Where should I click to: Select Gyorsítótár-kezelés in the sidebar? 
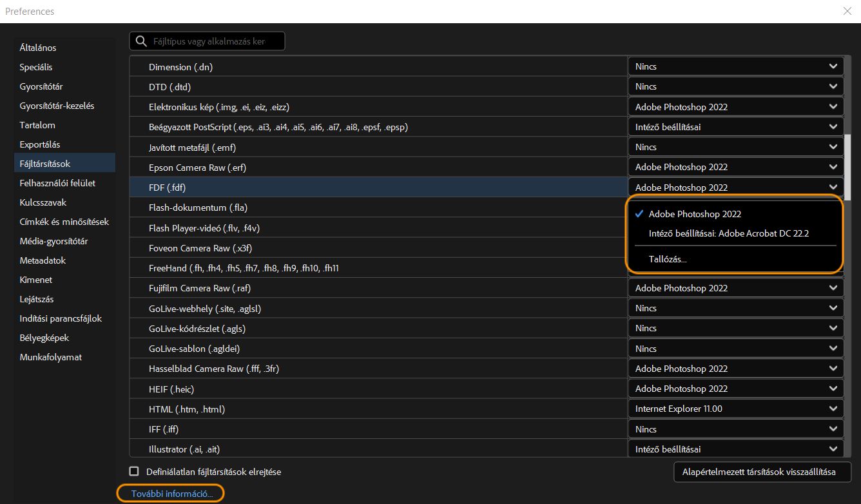57,106
